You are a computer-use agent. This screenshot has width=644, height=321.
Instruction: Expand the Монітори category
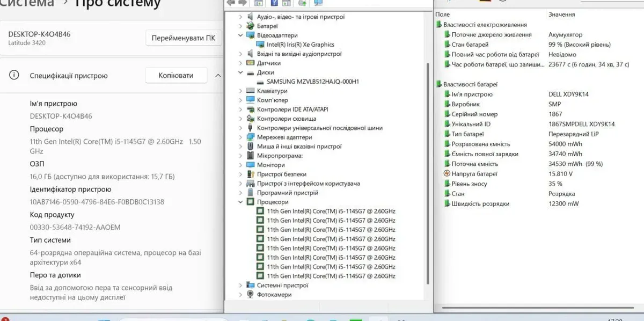240,165
